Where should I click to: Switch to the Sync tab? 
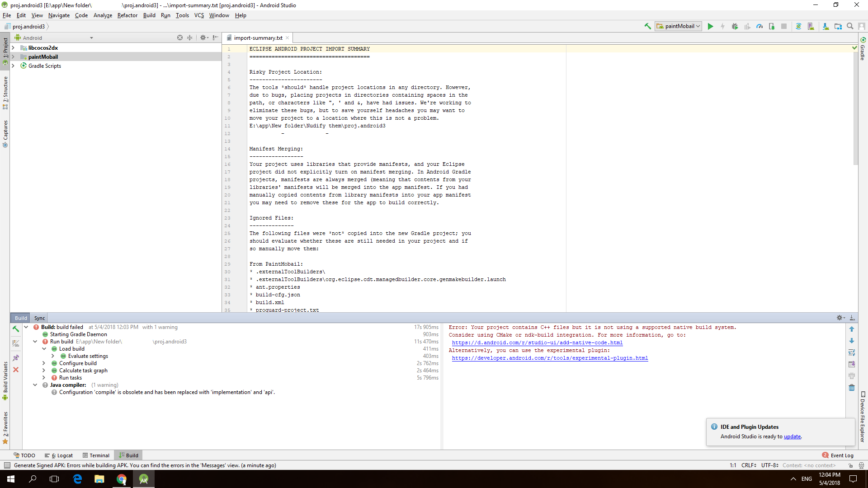39,318
